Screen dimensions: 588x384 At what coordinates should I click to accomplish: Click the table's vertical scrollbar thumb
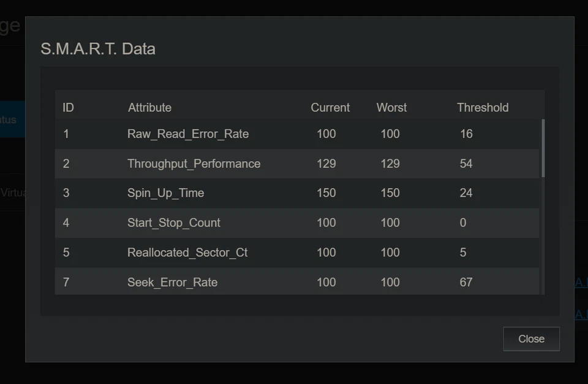click(x=543, y=148)
